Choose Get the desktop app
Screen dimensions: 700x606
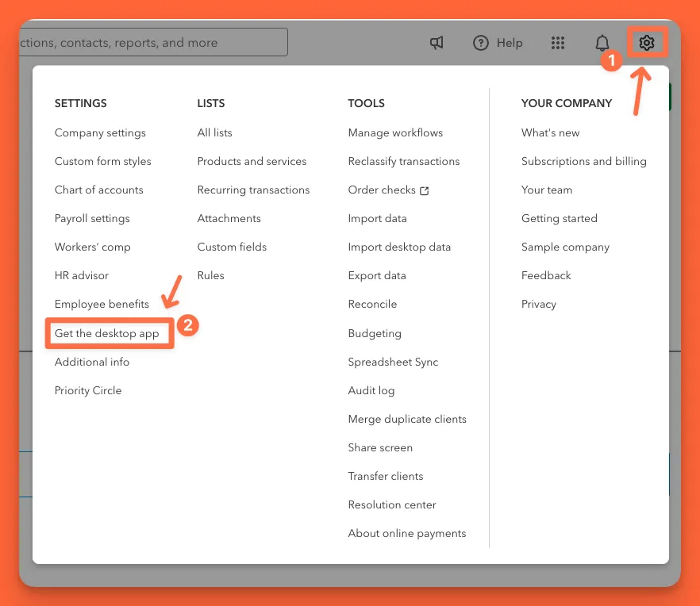coord(106,333)
